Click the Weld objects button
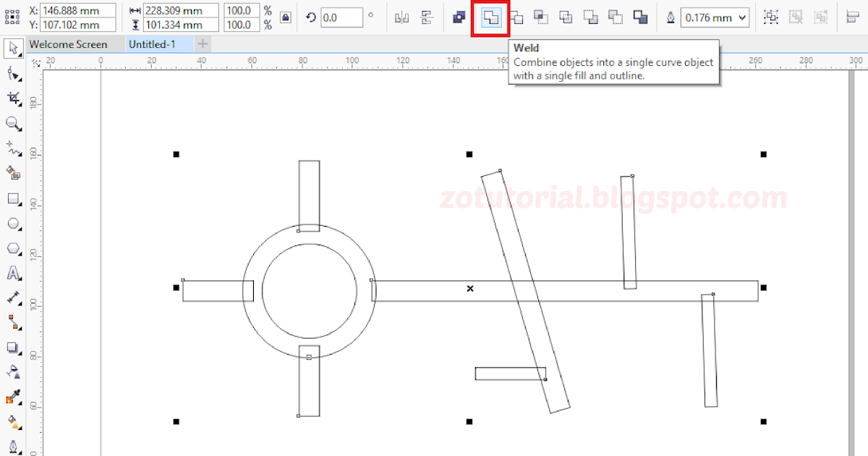This screenshot has height=456, width=868. pyautogui.click(x=491, y=17)
